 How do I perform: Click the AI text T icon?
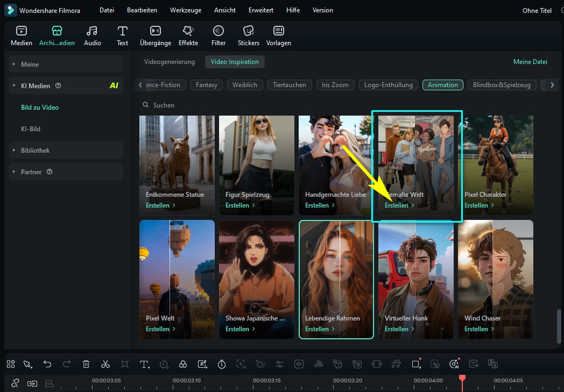[x=474, y=364]
